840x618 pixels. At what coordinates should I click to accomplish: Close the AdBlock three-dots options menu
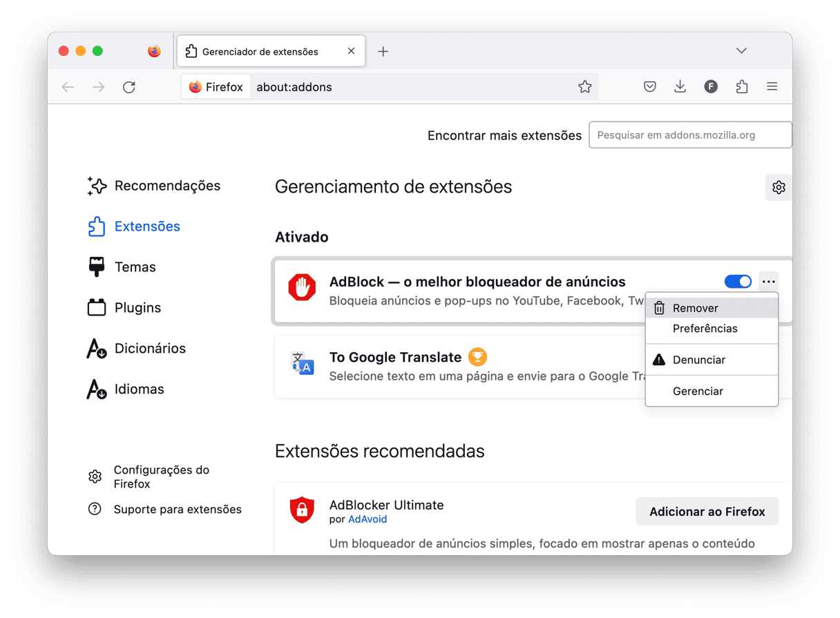pos(768,282)
